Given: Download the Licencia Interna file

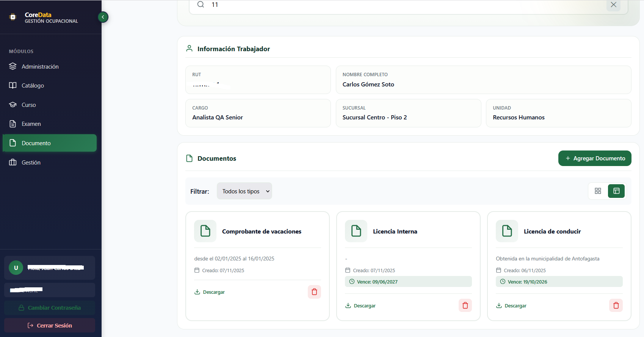Looking at the screenshot, I should tap(360, 306).
